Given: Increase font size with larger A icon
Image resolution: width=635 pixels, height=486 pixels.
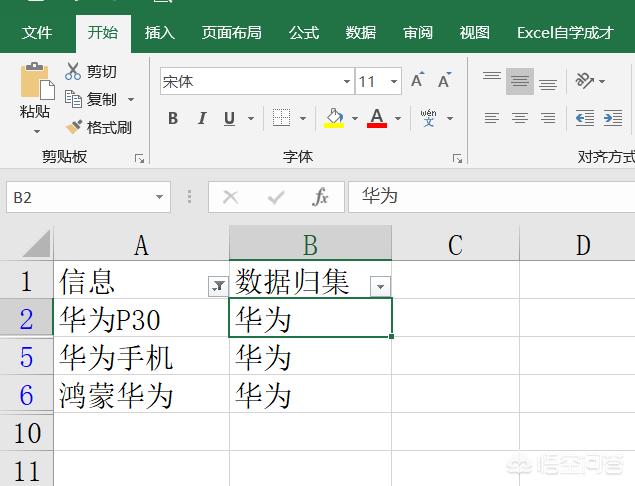Looking at the screenshot, I should (418, 81).
